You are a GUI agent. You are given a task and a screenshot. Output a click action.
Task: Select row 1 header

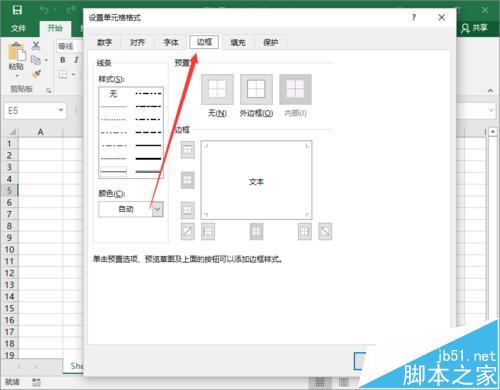[x=9, y=144]
